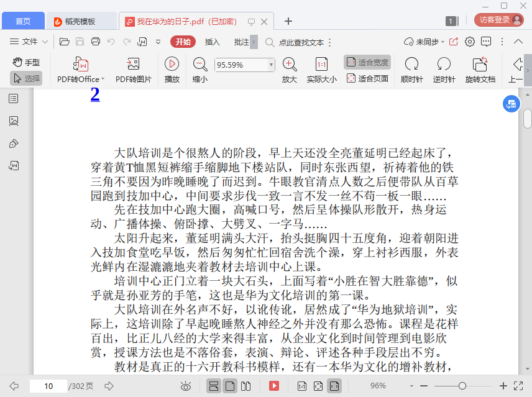Image resolution: width=532 pixels, height=397 pixels.
Task: Toggle status bar fit width icon
Action: point(334,386)
